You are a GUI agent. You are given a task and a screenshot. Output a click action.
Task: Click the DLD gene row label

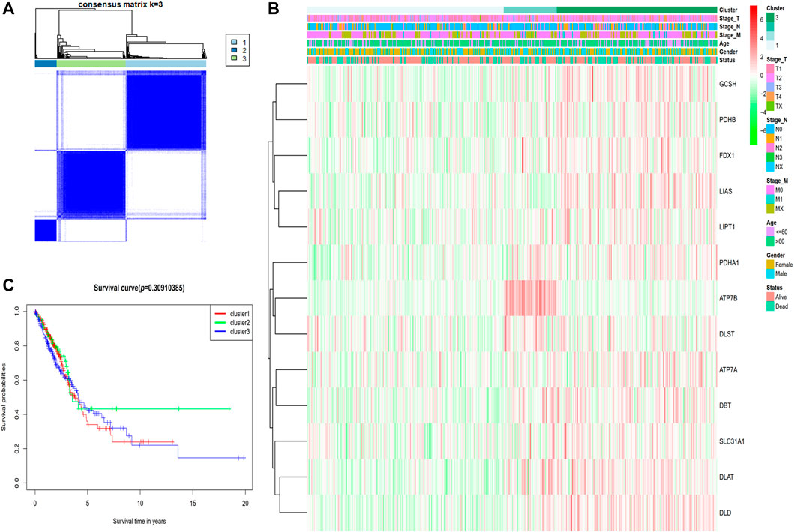coord(725,513)
